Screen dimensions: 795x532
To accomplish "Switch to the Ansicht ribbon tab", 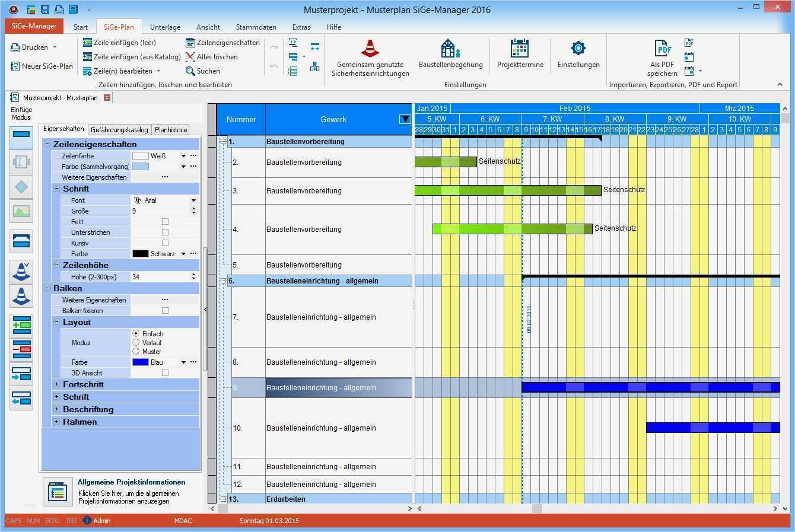I will click(x=208, y=27).
